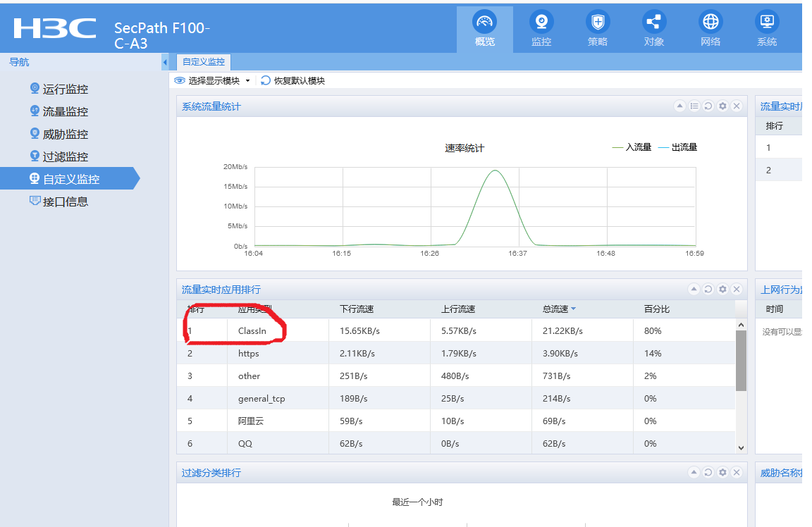Open gear settings of 流量实时应用排行 panel
Screen dimensions: 812x527
722,290
